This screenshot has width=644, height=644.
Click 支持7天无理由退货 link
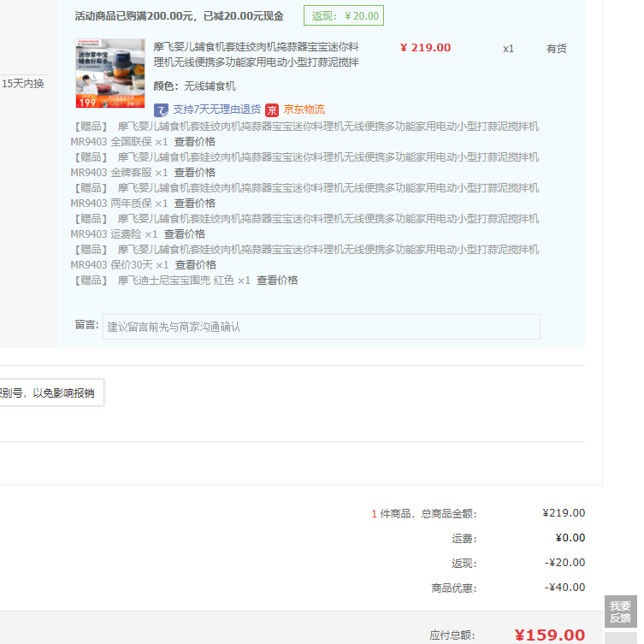point(217,109)
